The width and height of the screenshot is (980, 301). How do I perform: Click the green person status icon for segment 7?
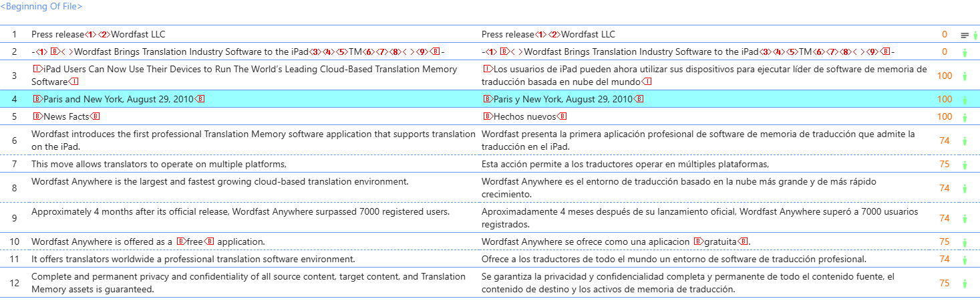coord(964,165)
